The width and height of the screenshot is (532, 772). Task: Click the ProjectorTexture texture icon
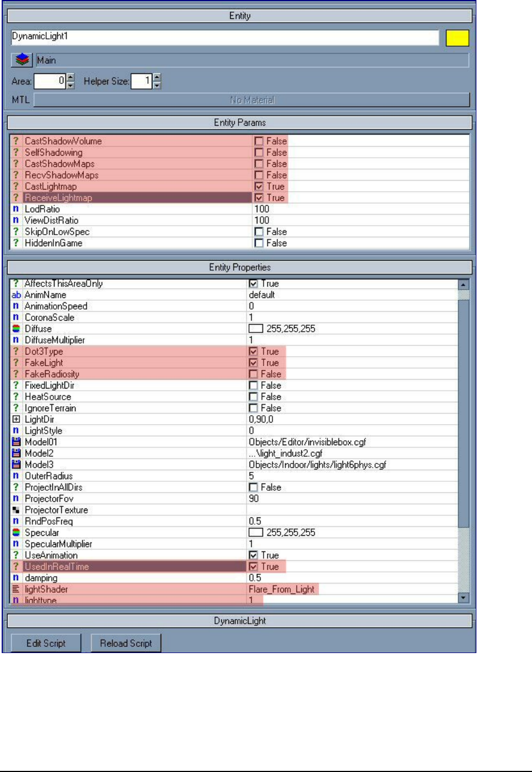click(16, 510)
